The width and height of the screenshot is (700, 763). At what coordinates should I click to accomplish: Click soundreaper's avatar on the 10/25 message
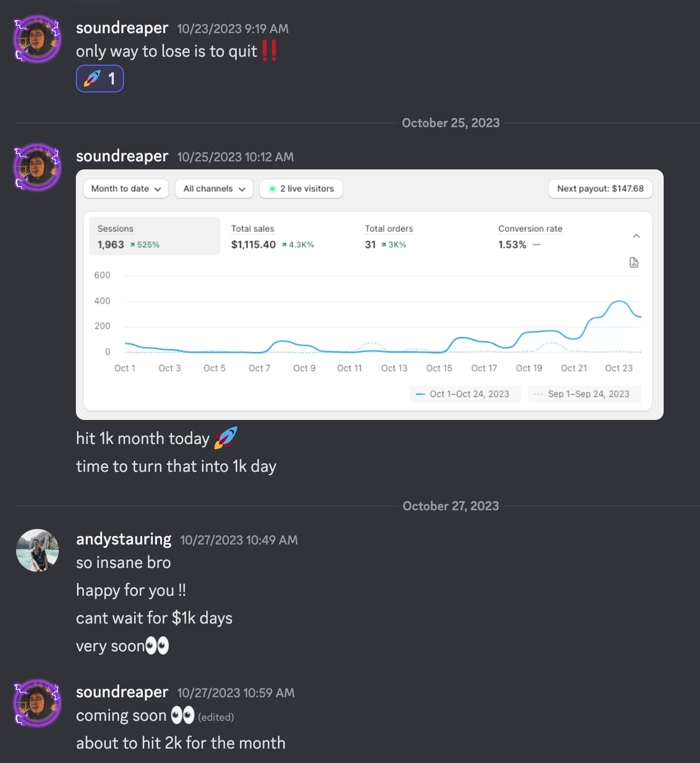tap(37, 167)
